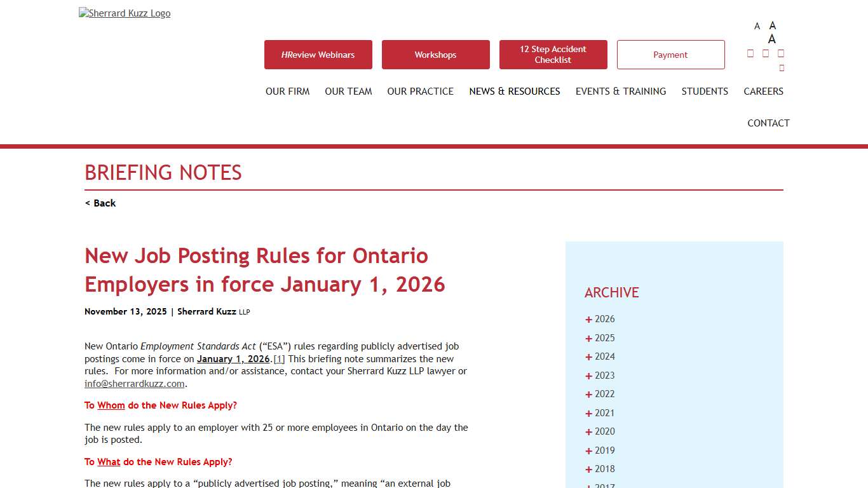Click the first social media icon in header
This screenshot has width=868, height=488.
click(x=750, y=53)
